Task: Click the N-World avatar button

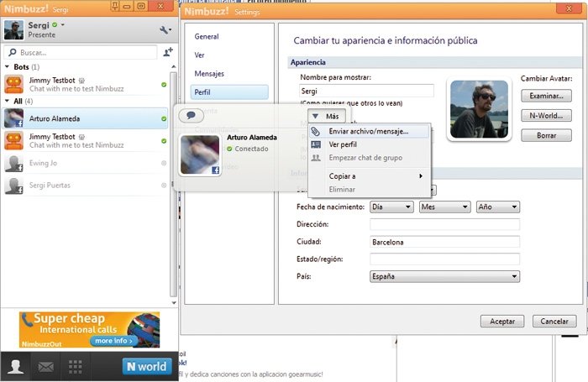Action: 546,116
